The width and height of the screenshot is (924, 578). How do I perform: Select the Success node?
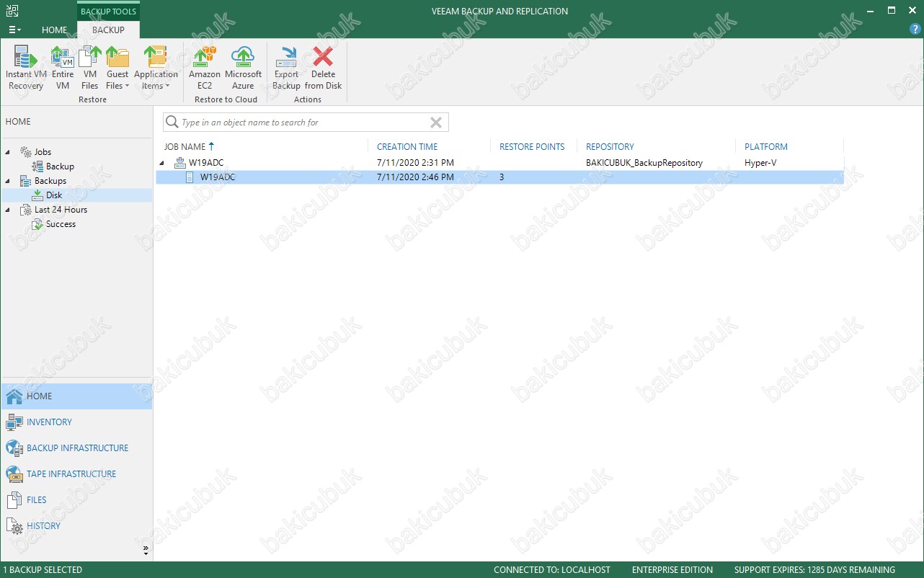point(61,224)
